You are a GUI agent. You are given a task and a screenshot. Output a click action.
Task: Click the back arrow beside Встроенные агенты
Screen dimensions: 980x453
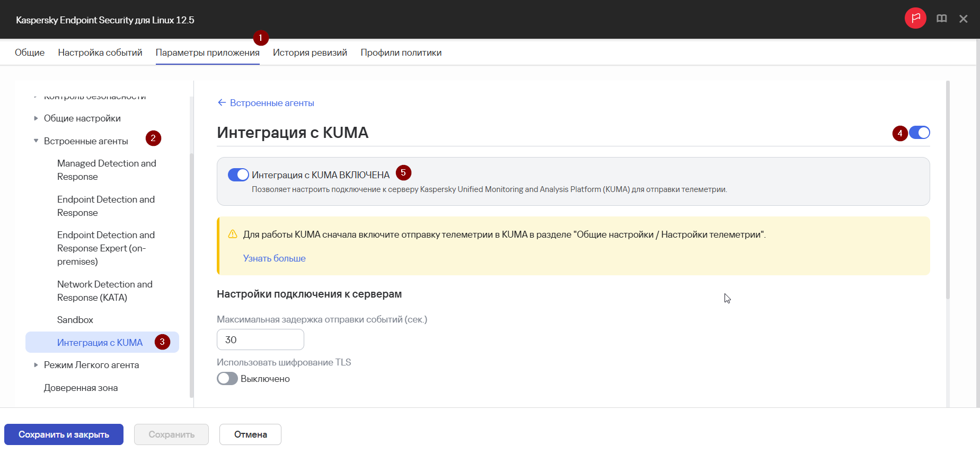coord(222,102)
